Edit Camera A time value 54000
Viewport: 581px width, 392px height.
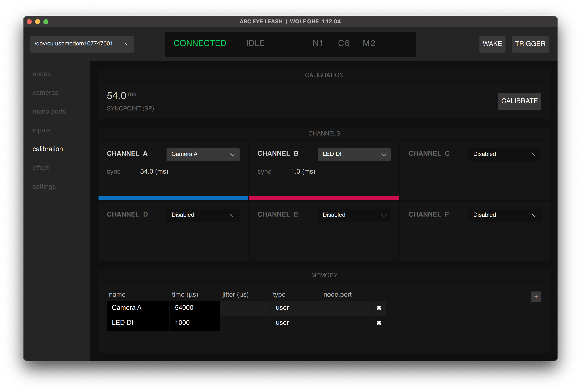(195, 308)
